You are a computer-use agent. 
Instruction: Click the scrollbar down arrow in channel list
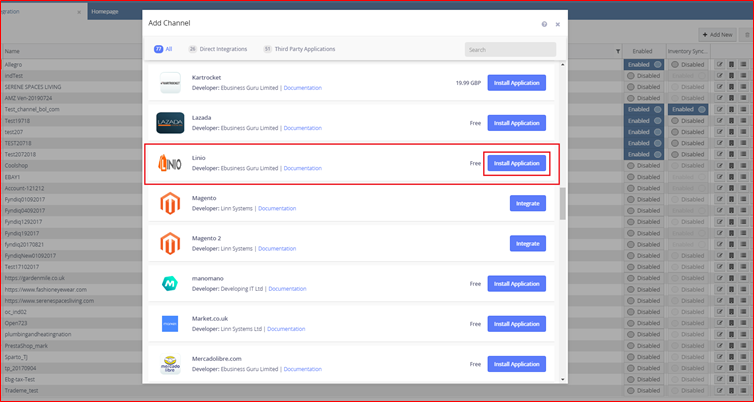(563, 379)
